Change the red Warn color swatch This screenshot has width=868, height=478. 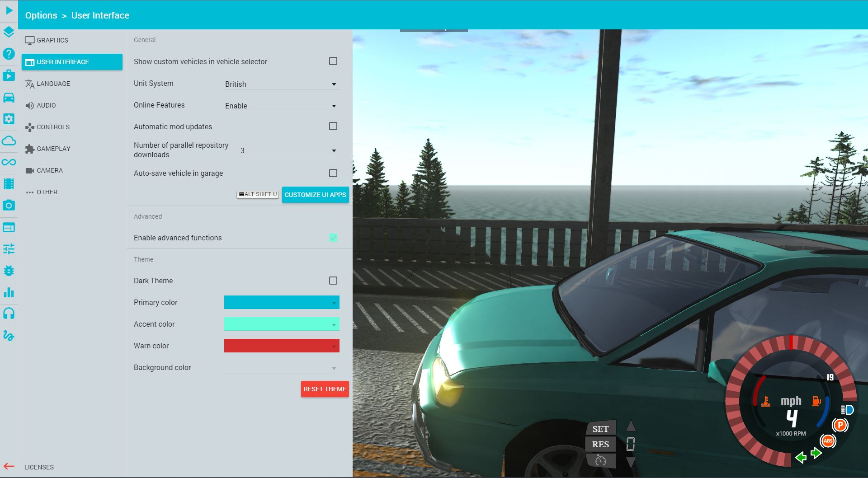282,346
